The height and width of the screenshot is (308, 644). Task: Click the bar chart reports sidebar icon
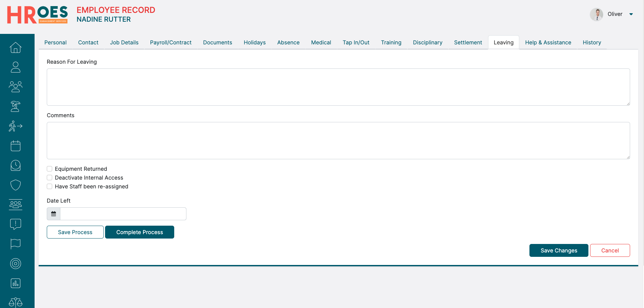point(16,283)
